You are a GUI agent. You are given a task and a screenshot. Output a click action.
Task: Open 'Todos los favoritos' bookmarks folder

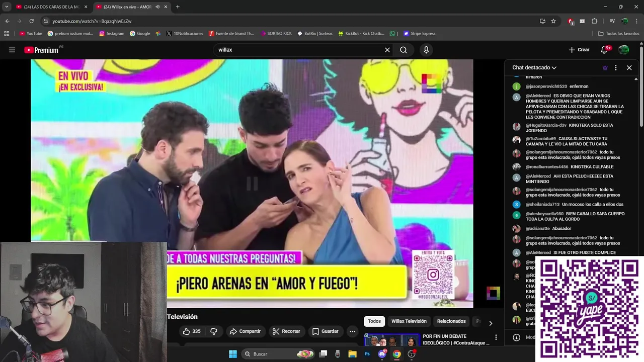(x=618, y=34)
